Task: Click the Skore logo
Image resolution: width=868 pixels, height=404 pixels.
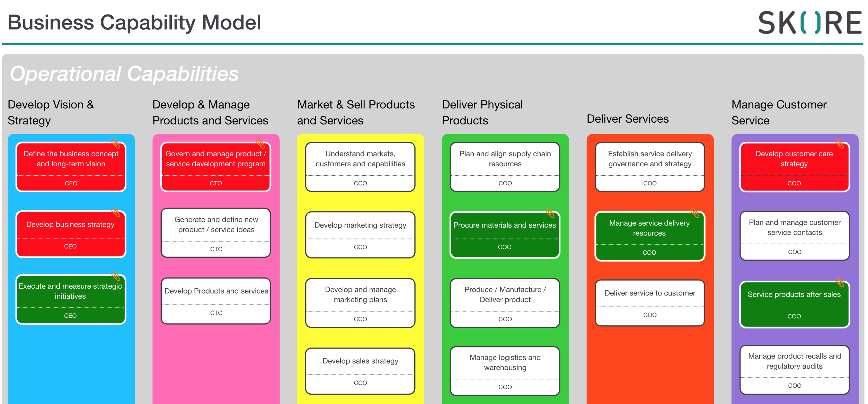Action: (x=810, y=23)
